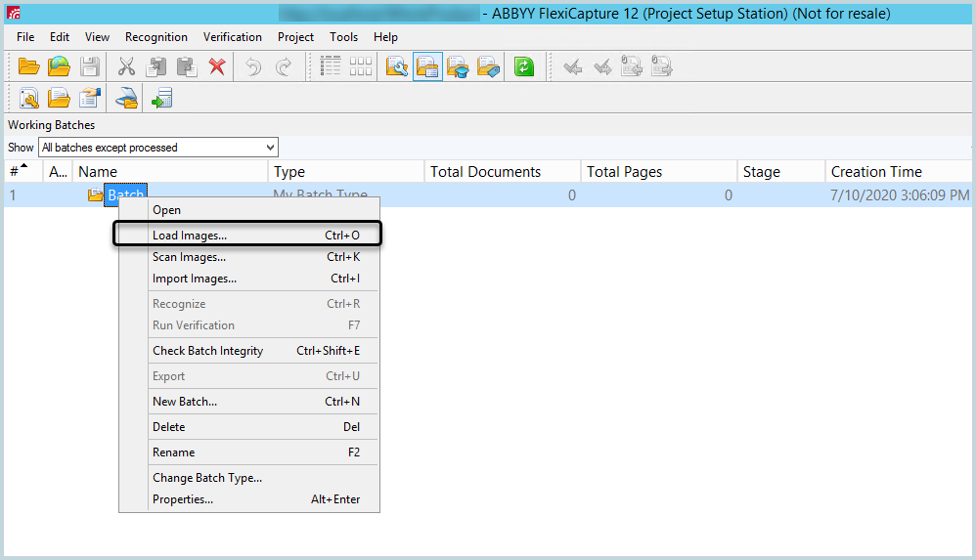The width and height of the screenshot is (976, 560).
Task: Click the gray document with left arrow icon
Action: [632, 66]
